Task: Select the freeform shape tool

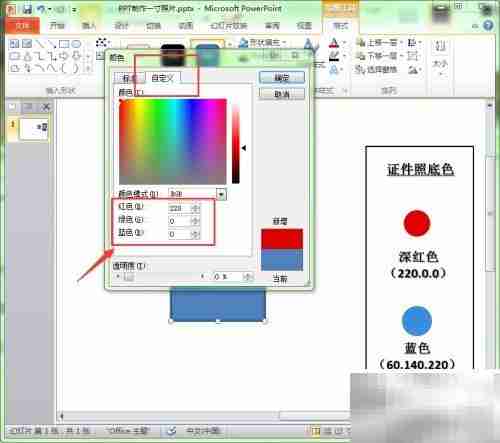Action: [14, 68]
